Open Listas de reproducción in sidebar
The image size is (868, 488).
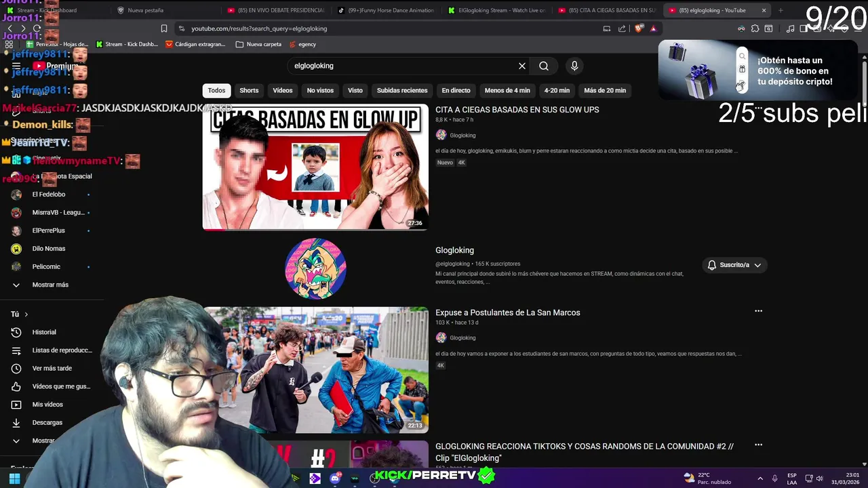click(51, 350)
